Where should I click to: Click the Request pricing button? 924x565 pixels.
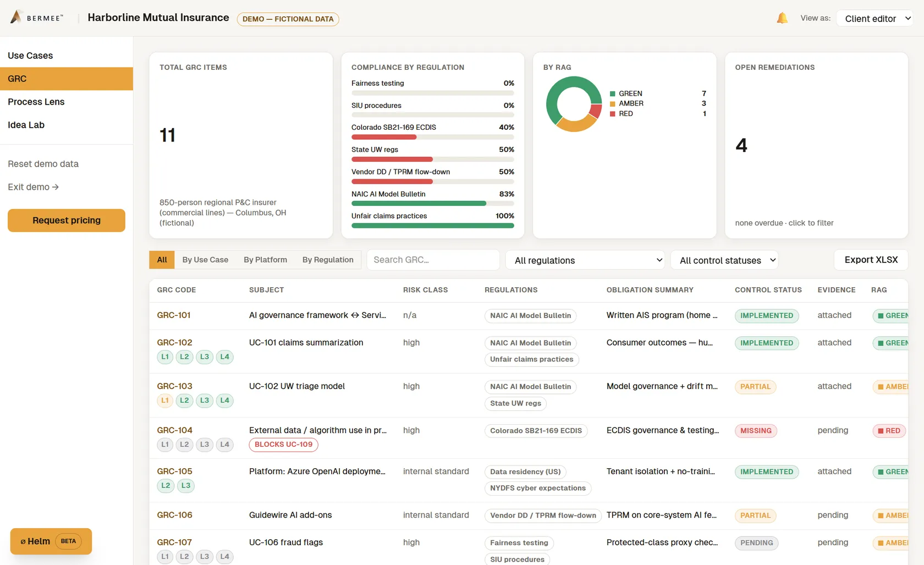(x=67, y=220)
